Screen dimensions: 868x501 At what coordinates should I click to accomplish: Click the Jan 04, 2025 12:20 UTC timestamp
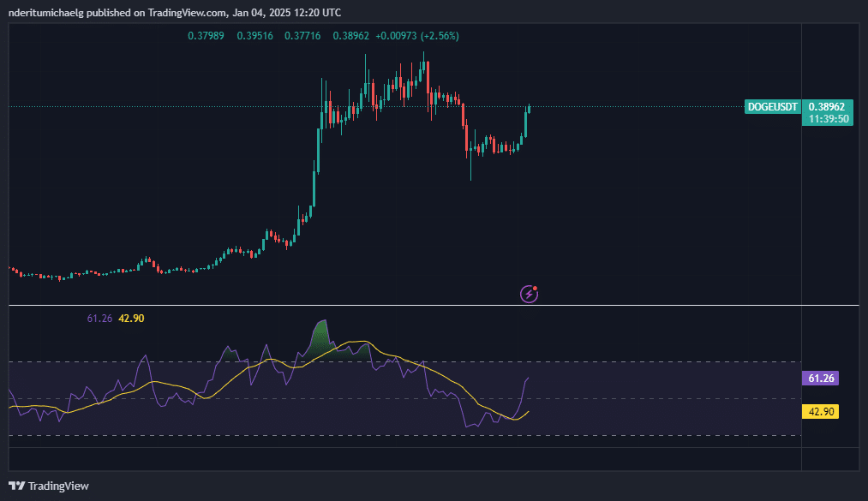pos(284,12)
